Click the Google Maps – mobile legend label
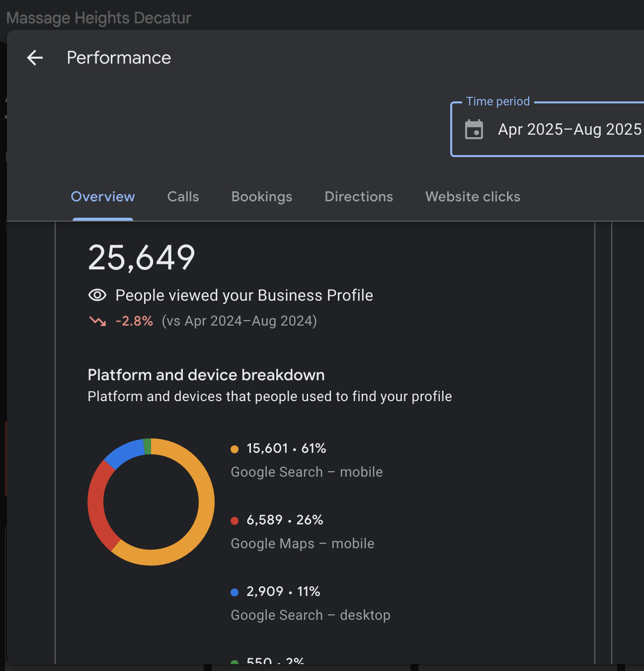The height and width of the screenshot is (671, 644). [302, 544]
